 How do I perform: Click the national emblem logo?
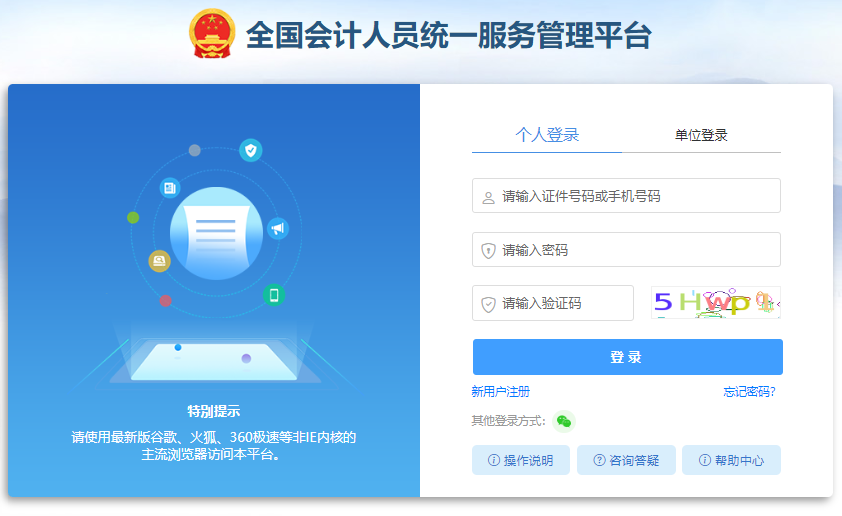212,33
